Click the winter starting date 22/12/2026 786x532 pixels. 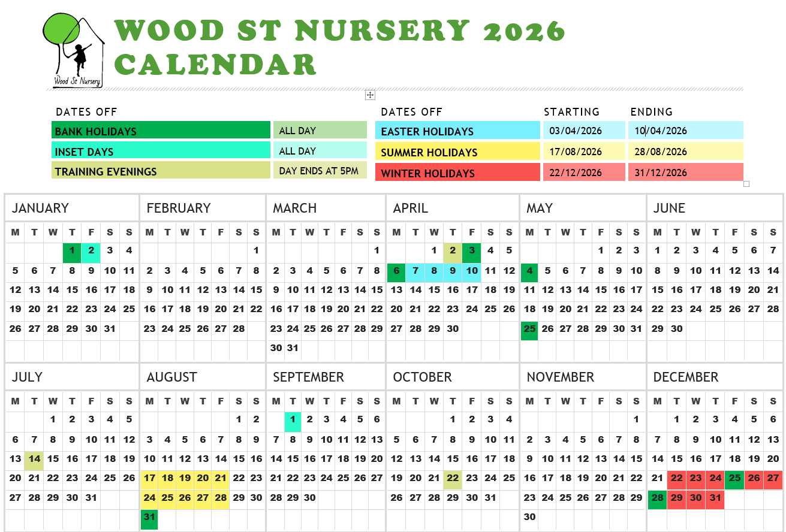584,172
